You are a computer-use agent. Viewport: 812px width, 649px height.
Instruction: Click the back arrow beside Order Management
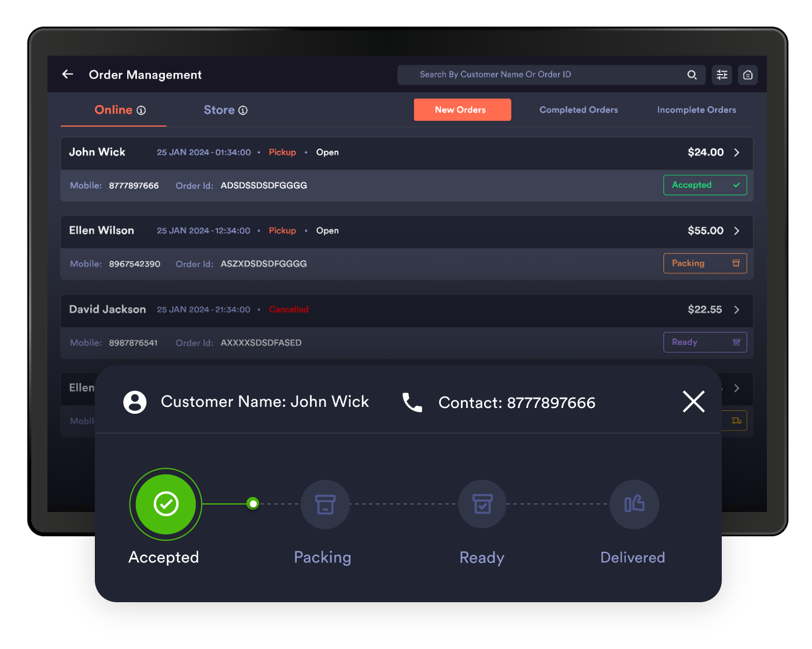[x=68, y=74]
